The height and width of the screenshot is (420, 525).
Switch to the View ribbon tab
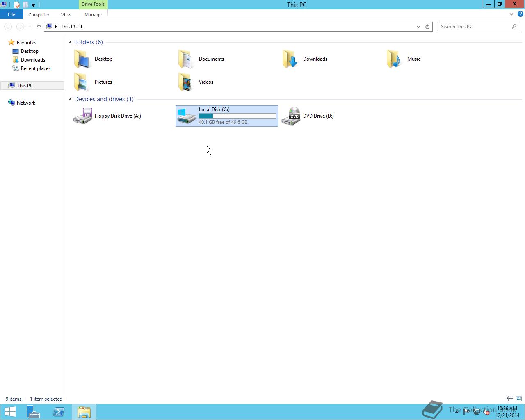coord(66,14)
